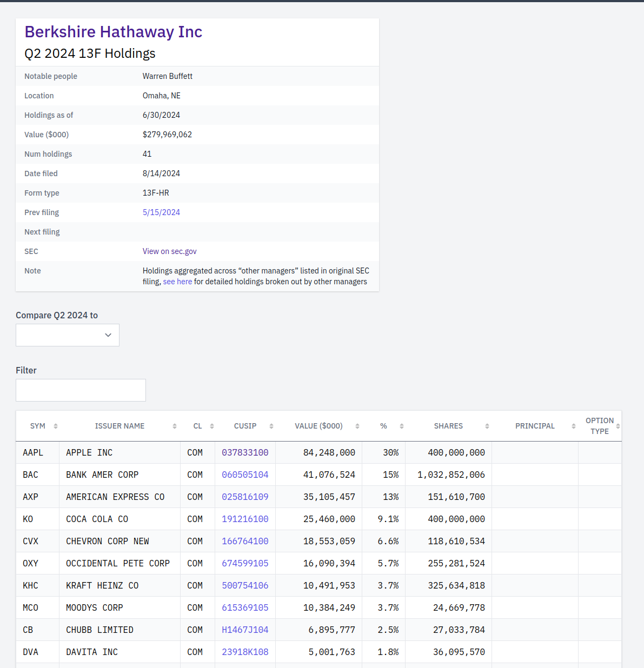Open CUSIP 191216100 for Coca Cola

click(x=245, y=519)
